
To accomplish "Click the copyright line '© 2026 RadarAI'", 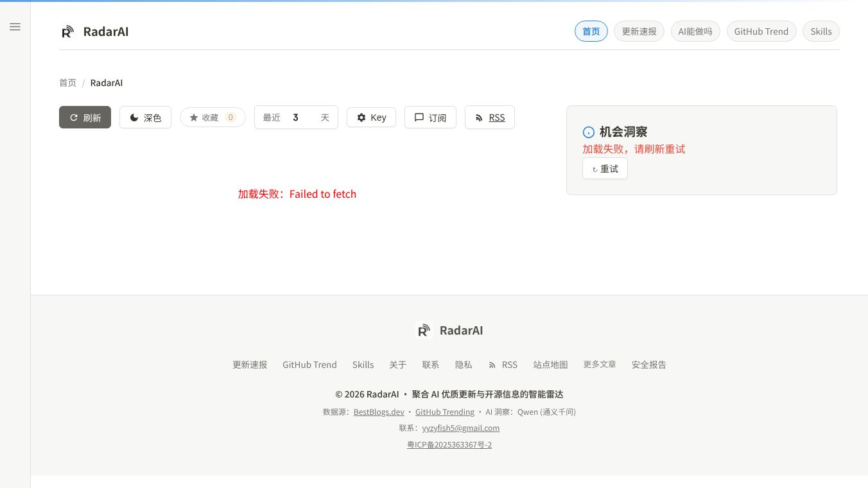I will [367, 394].
